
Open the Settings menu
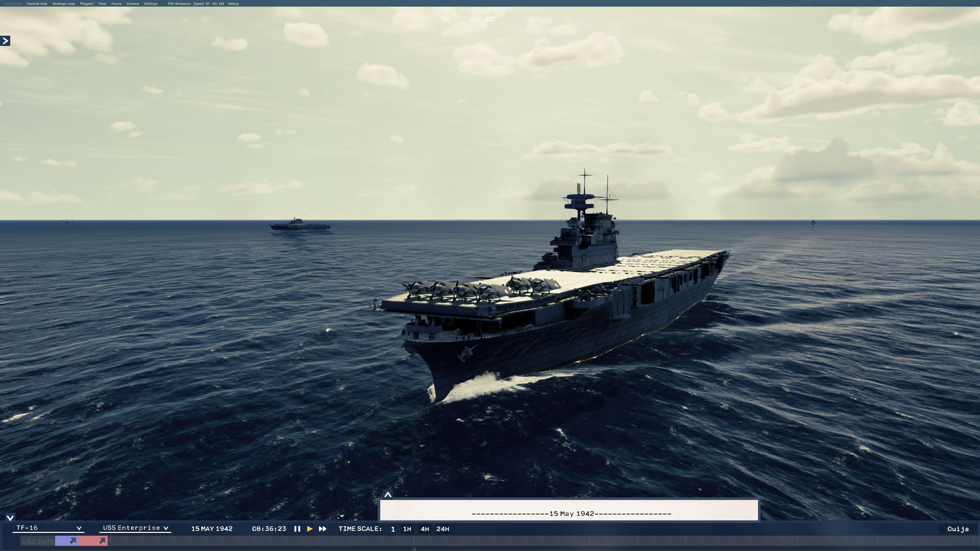151,3
